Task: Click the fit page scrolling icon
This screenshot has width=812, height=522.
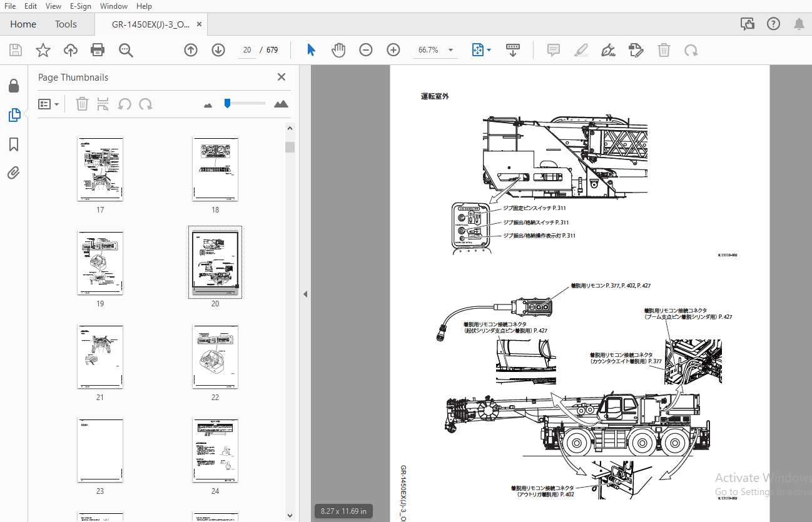Action: click(478, 50)
